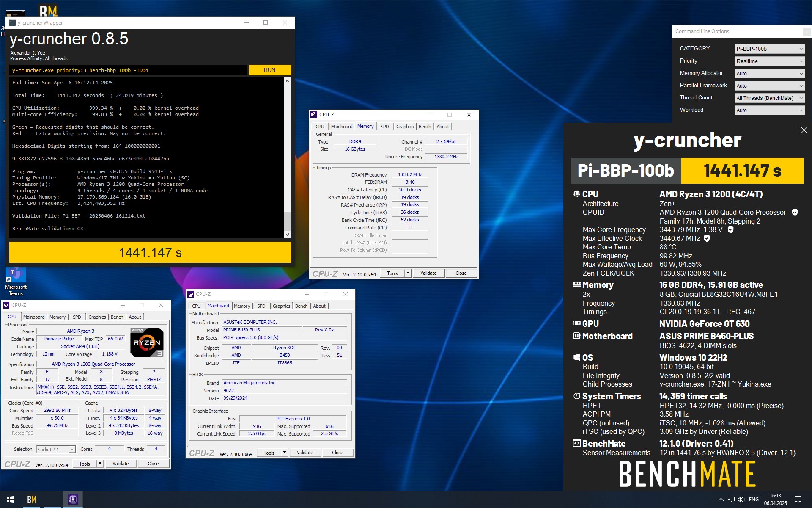Click Pi-BBP-100b score header in BenchMate panel
This screenshot has width=812, height=508.
[626, 171]
